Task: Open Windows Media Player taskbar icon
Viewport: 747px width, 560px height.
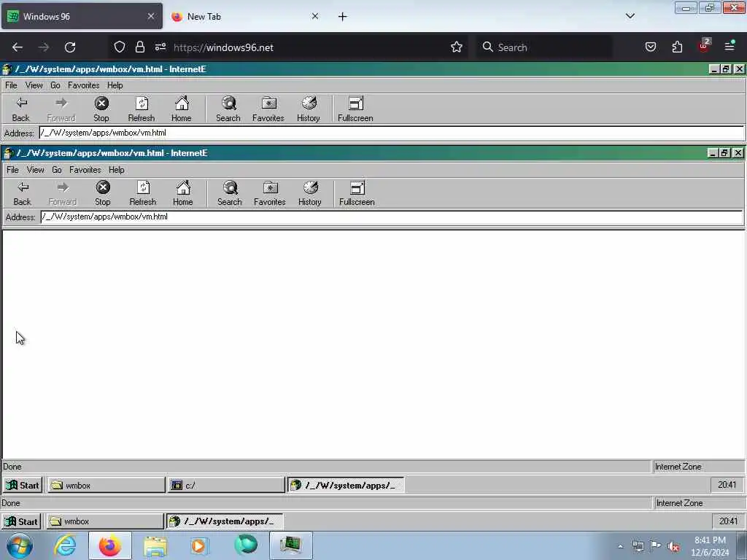Action: (198, 545)
